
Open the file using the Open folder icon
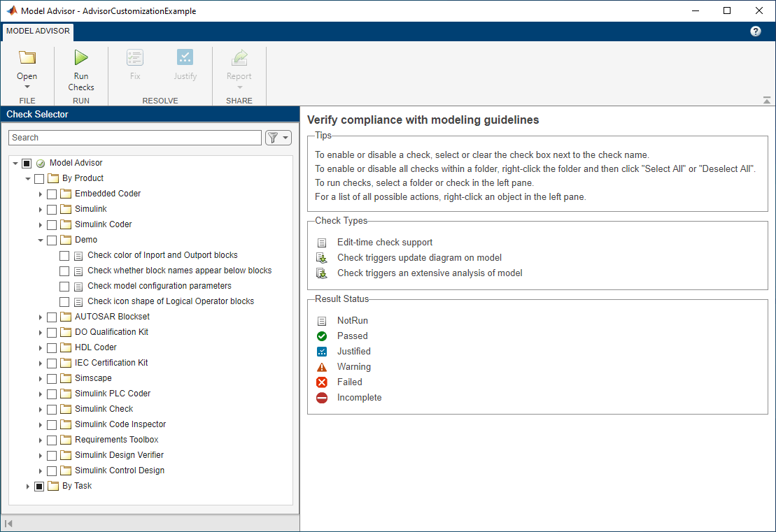pyautogui.click(x=27, y=58)
